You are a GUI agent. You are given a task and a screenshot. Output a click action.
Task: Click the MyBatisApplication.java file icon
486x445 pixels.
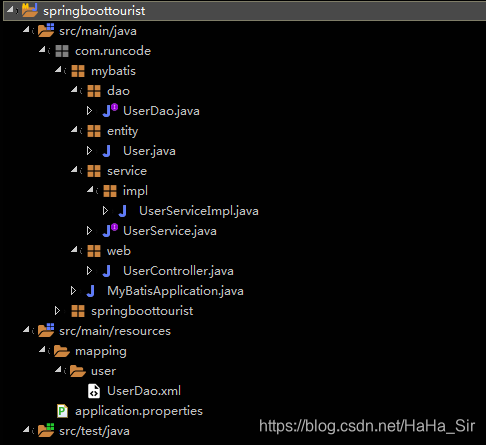(91, 291)
